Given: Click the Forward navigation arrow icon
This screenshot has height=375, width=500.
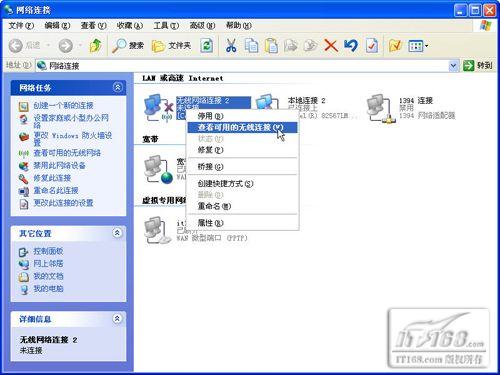Looking at the screenshot, I should point(66,46).
